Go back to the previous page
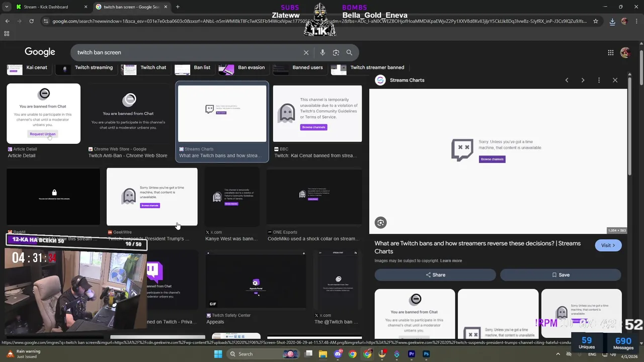This screenshot has height=362, width=644. [7, 21]
